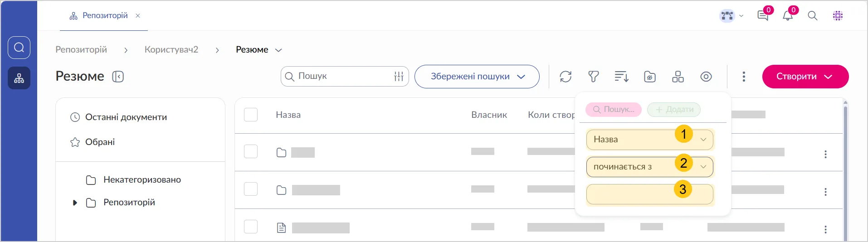Go to Користувач2 in the breadcrumb

(171, 50)
